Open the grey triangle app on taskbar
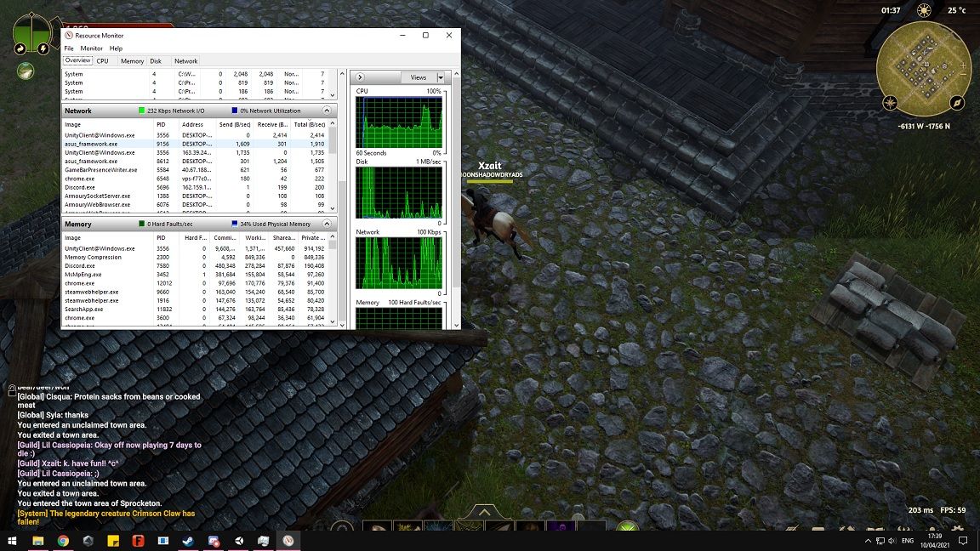 coord(88,541)
